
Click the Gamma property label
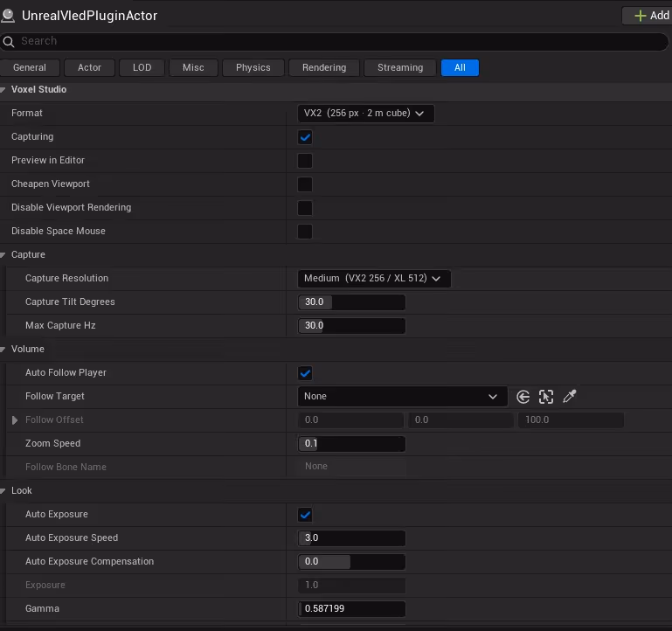[43, 608]
